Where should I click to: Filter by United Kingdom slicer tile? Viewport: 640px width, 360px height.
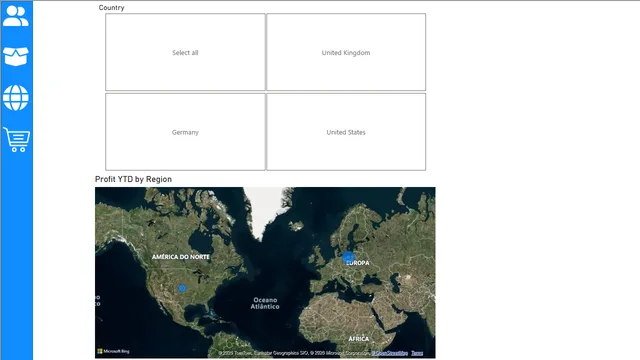[346, 52]
